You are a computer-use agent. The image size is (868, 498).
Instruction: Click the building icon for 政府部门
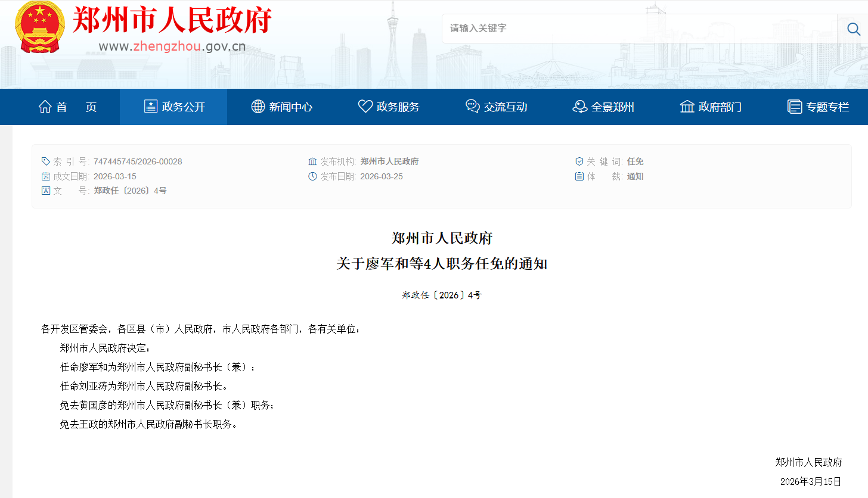[x=687, y=107]
